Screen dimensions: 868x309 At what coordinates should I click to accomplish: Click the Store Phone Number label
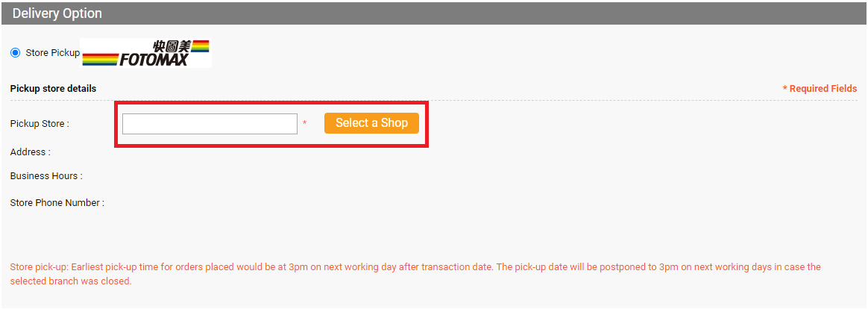(57, 203)
